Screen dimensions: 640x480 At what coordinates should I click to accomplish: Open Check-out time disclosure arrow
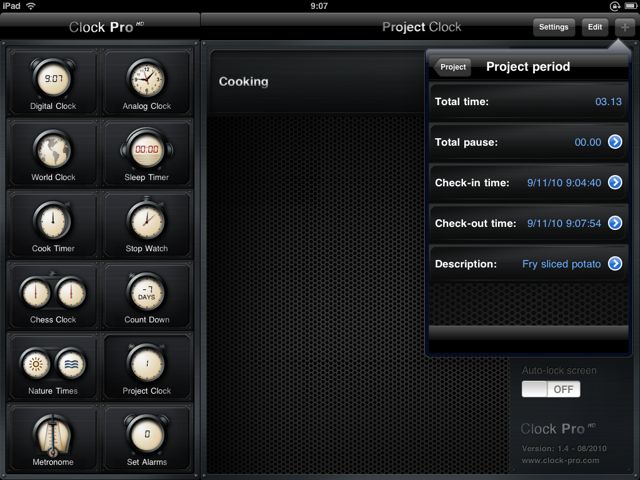(x=615, y=223)
